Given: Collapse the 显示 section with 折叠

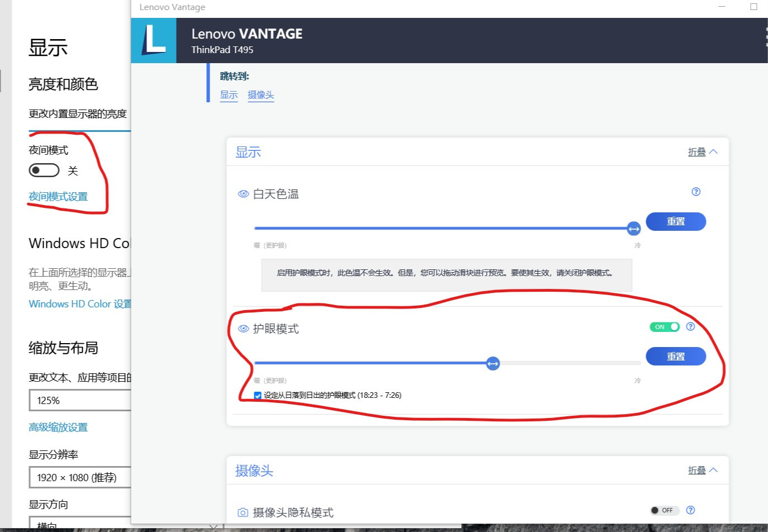Looking at the screenshot, I should [703, 151].
